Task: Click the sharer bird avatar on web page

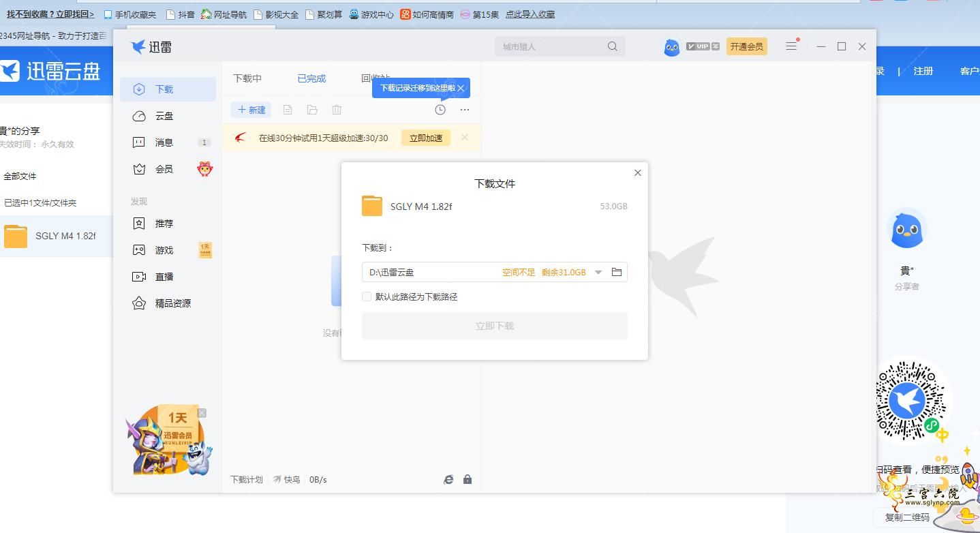Action: point(907,230)
